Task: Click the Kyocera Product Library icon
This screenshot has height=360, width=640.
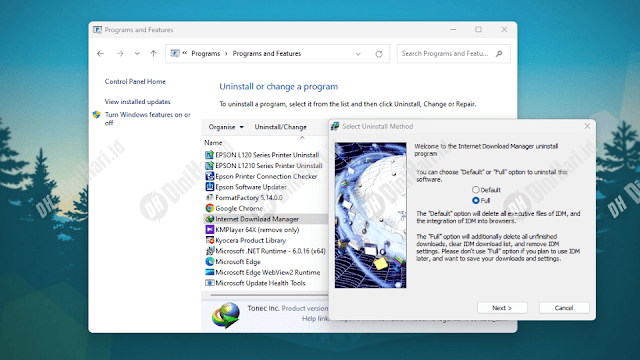Action: click(x=209, y=240)
